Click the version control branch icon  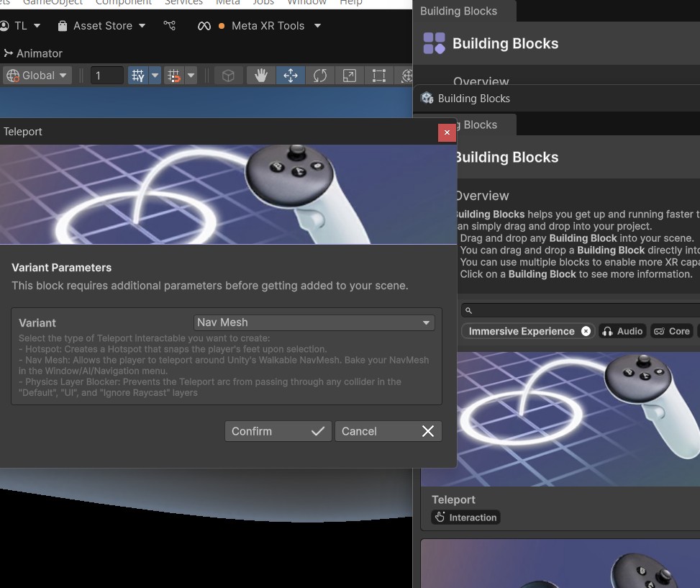169,26
